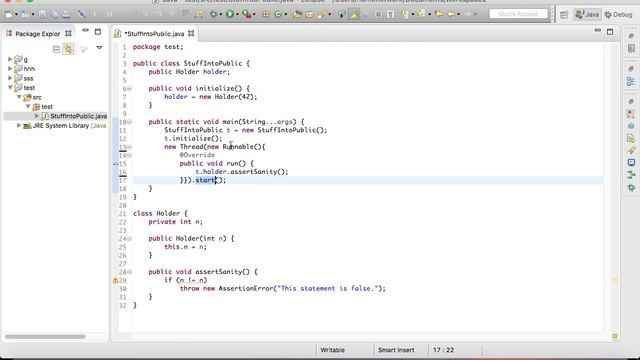Open the dropdown next to New icon
Image resolution: width=640 pixels, height=360 pixels.
[16, 15]
